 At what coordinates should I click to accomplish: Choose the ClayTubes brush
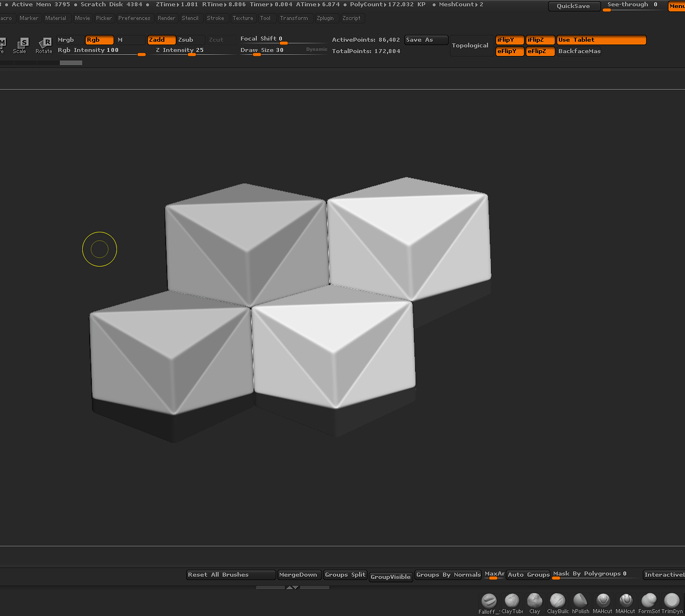512,603
